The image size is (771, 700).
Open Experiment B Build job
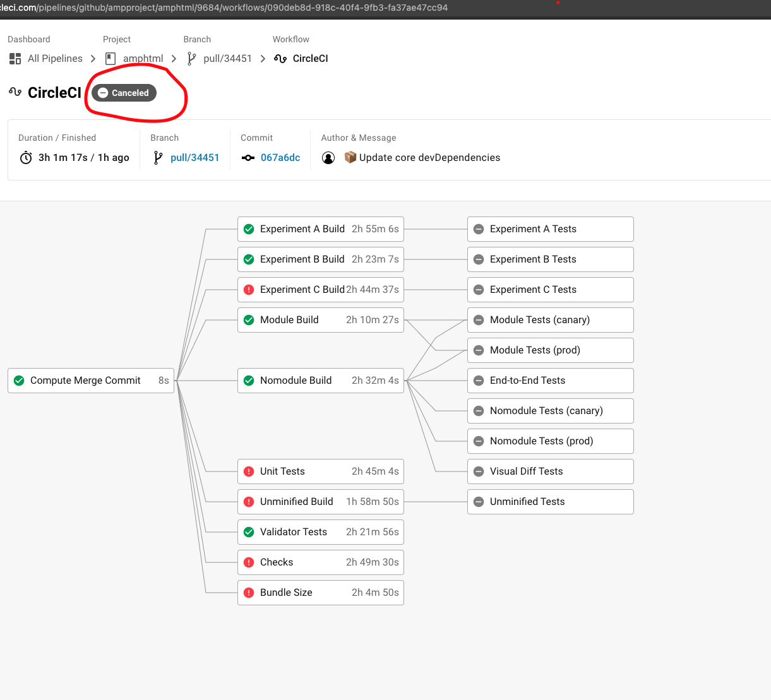[x=321, y=259]
